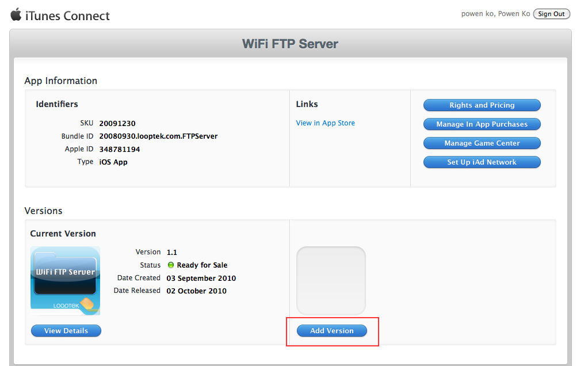Click date released 02 October 2010
The height and width of the screenshot is (366, 588).
coord(197,291)
